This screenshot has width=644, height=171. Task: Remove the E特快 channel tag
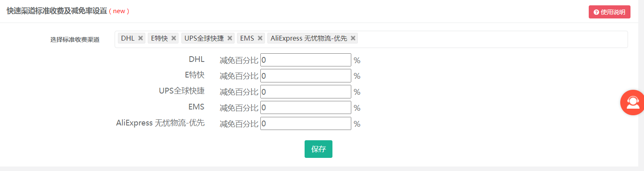click(174, 38)
